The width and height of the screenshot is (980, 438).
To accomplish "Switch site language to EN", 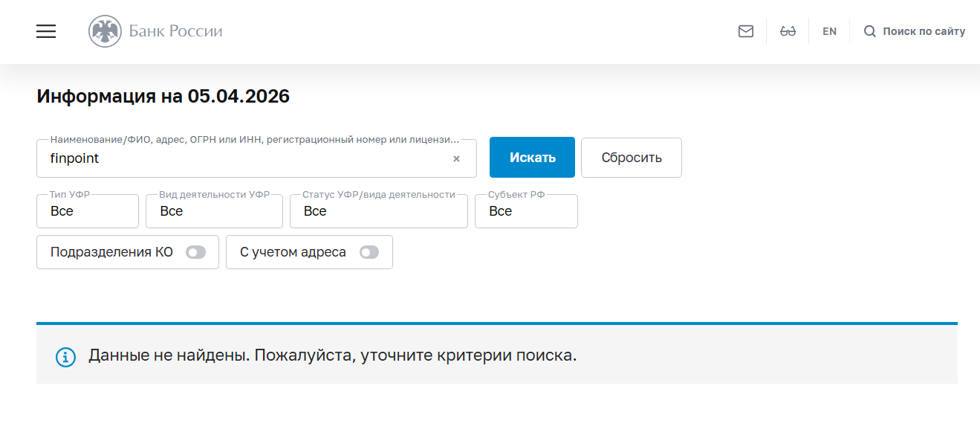I will (x=828, y=30).
